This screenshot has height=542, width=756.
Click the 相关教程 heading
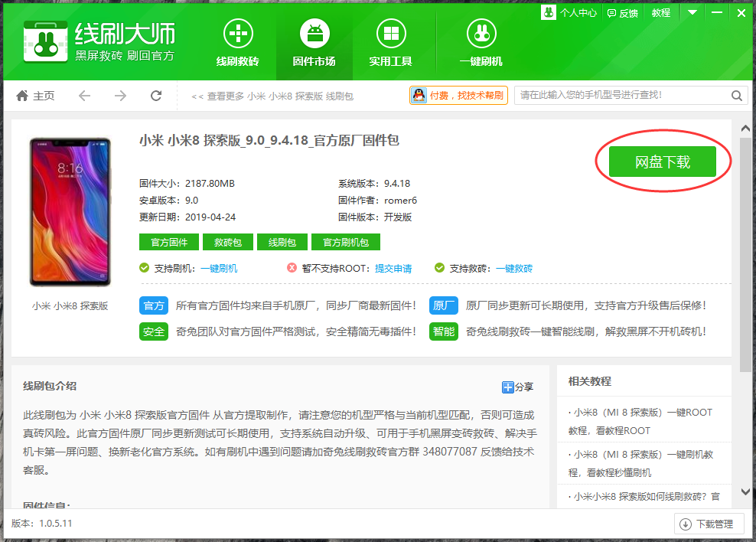click(590, 381)
